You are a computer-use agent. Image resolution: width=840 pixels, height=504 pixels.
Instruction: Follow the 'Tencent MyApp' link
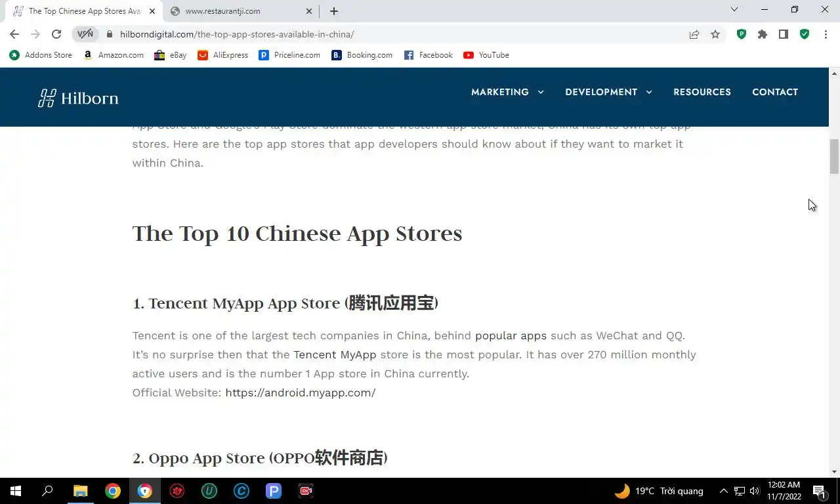pyautogui.click(x=335, y=354)
